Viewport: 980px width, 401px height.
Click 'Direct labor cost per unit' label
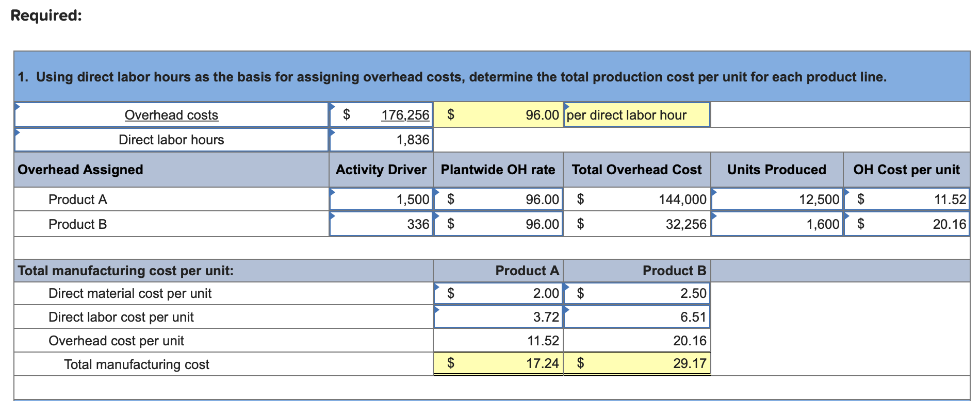click(121, 317)
